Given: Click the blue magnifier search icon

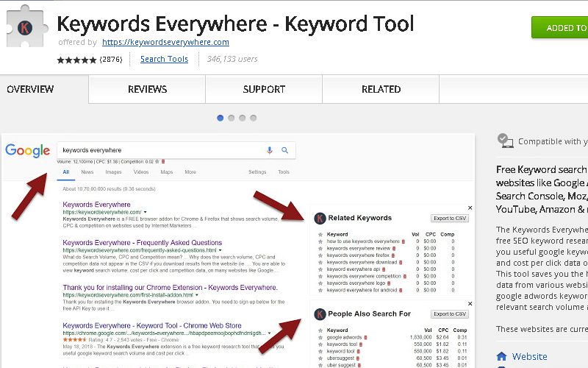Looking at the screenshot, I should (285, 150).
